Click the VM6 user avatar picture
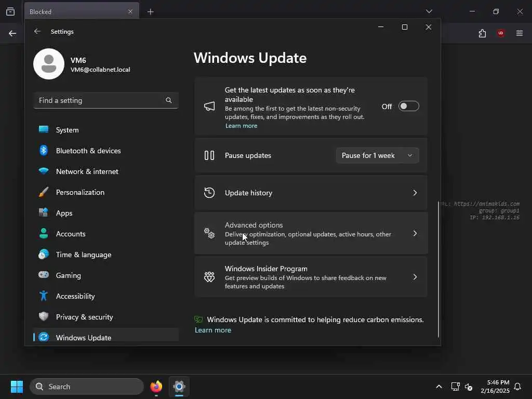The height and width of the screenshot is (399, 532). click(x=49, y=64)
